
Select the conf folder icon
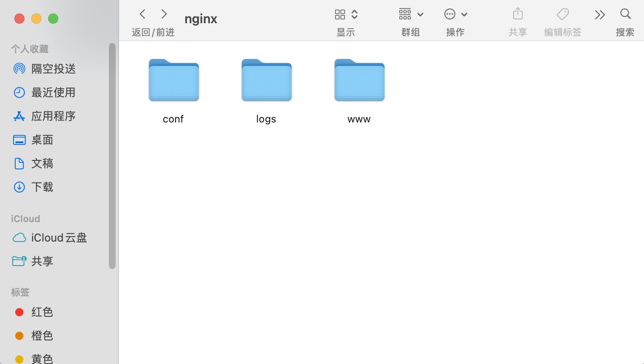point(174,80)
